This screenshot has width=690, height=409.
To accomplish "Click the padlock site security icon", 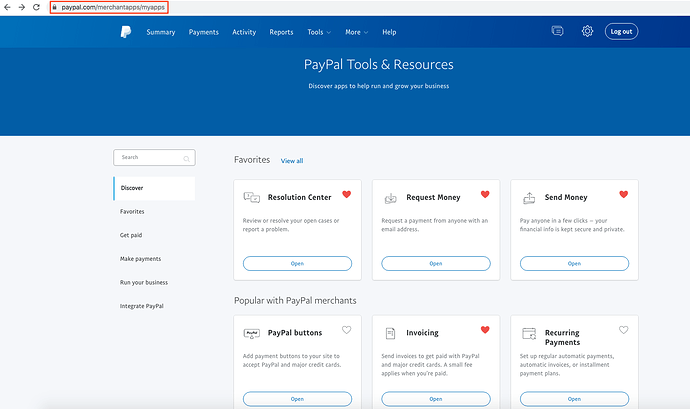I will [55, 7].
